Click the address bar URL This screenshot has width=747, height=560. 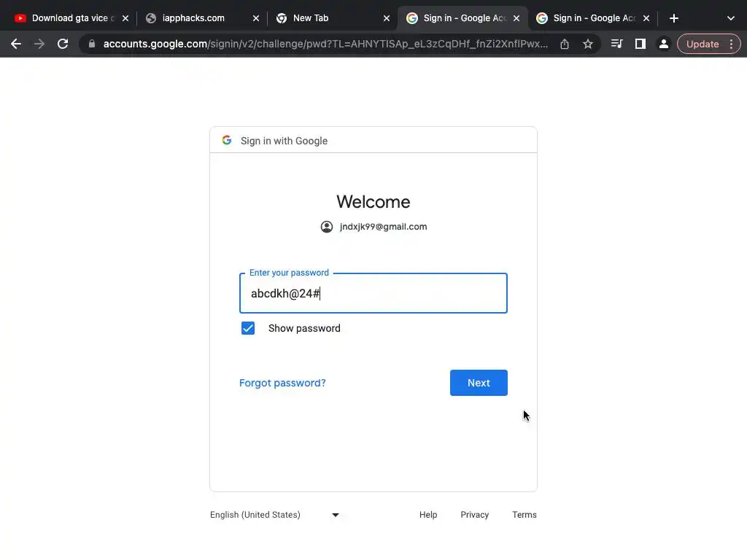click(x=325, y=44)
